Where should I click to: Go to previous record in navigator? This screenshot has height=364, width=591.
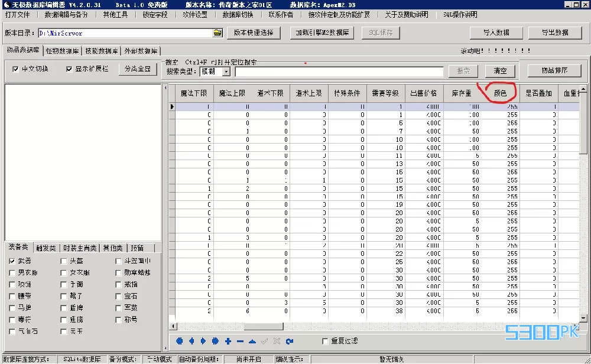click(x=191, y=341)
